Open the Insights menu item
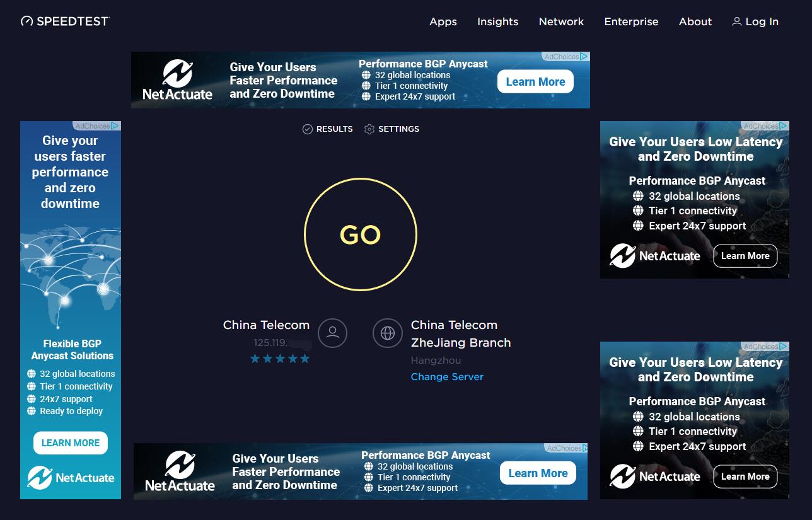 tap(497, 21)
